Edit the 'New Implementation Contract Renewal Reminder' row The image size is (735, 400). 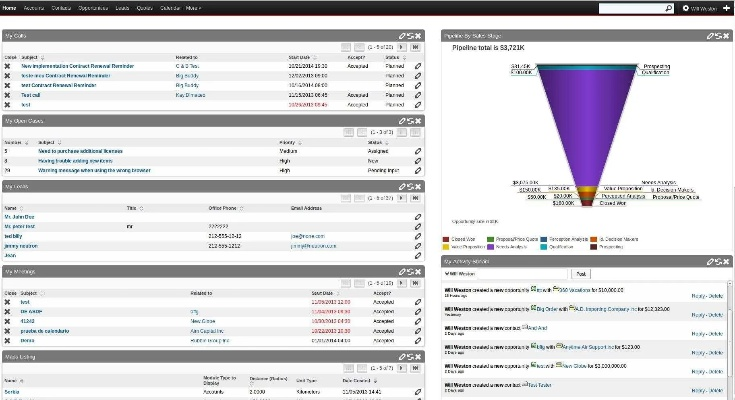(x=418, y=67)
